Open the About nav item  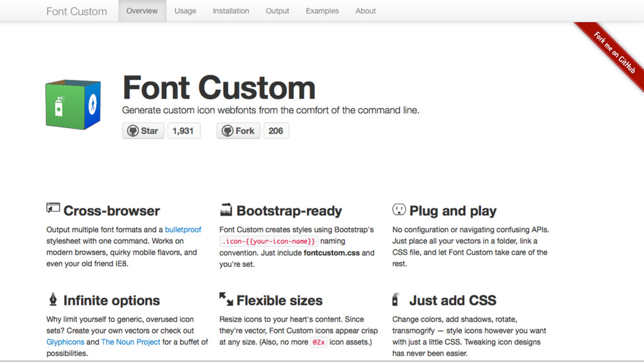365,11
